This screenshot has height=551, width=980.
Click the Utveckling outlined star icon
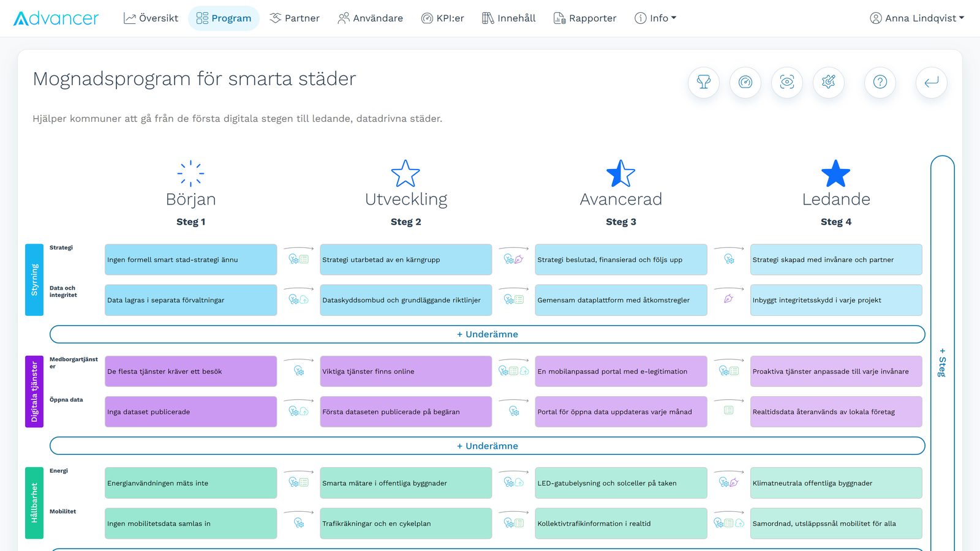click(405, 173)
